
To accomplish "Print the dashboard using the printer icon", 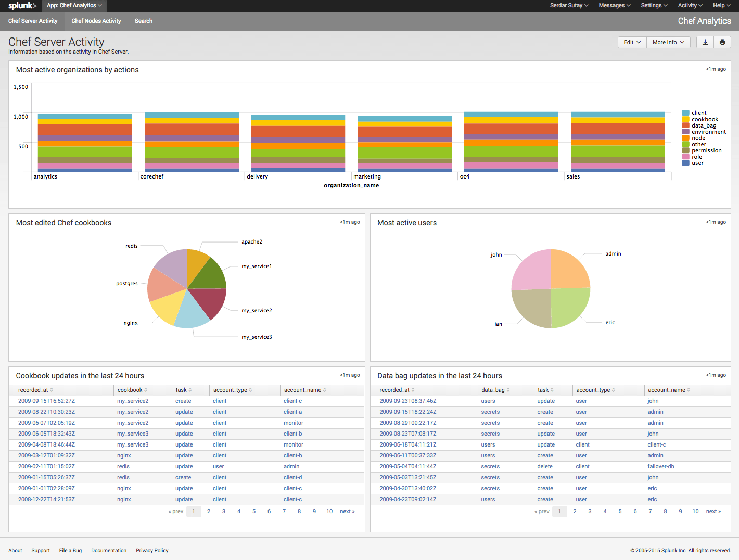I will [x=722, y=42].
